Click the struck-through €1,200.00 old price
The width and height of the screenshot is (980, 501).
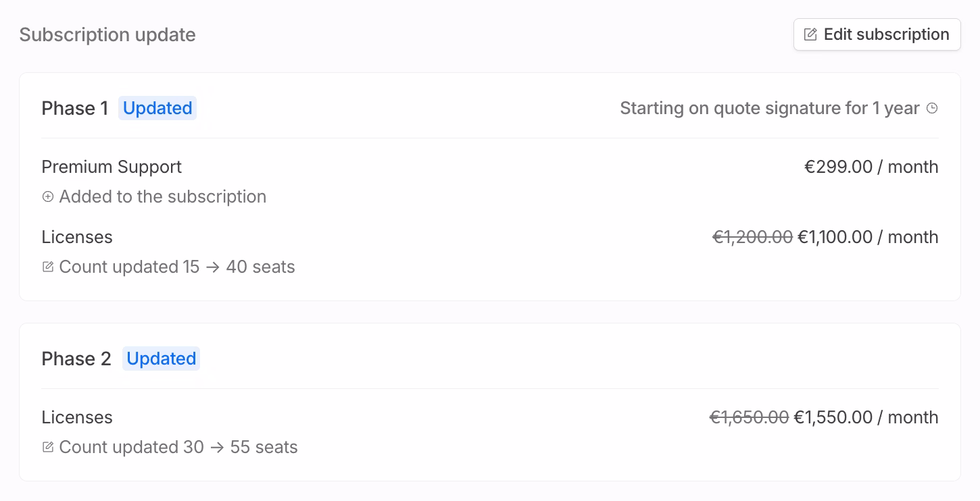[x=752, y=237]
